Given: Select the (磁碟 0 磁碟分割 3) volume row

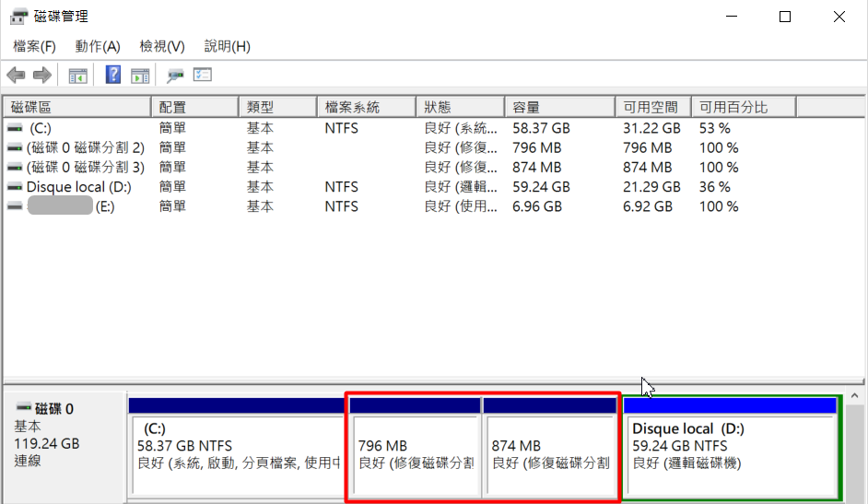Looking at the screenshot, I should (x=433, y=167).
